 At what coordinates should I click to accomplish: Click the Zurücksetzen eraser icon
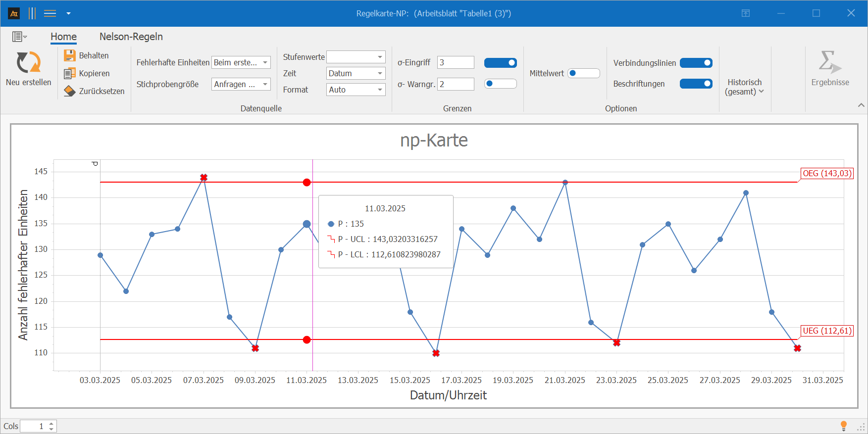70,91
